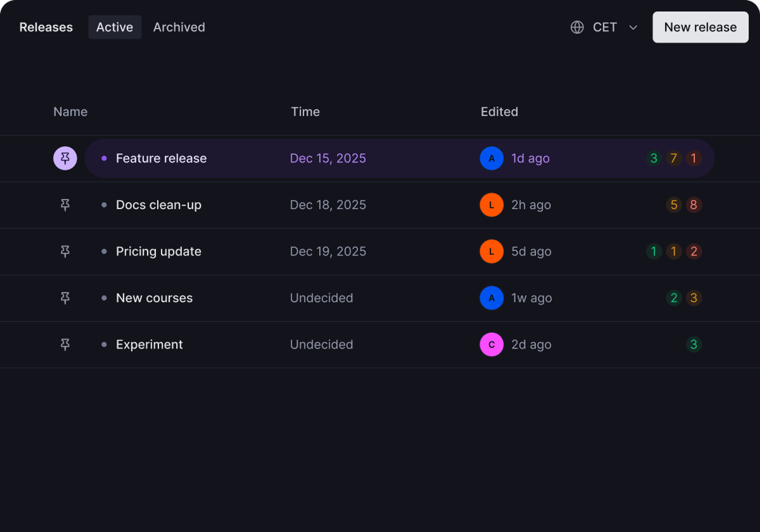
Task: Select the Active tab
Action: coord(115,27)
